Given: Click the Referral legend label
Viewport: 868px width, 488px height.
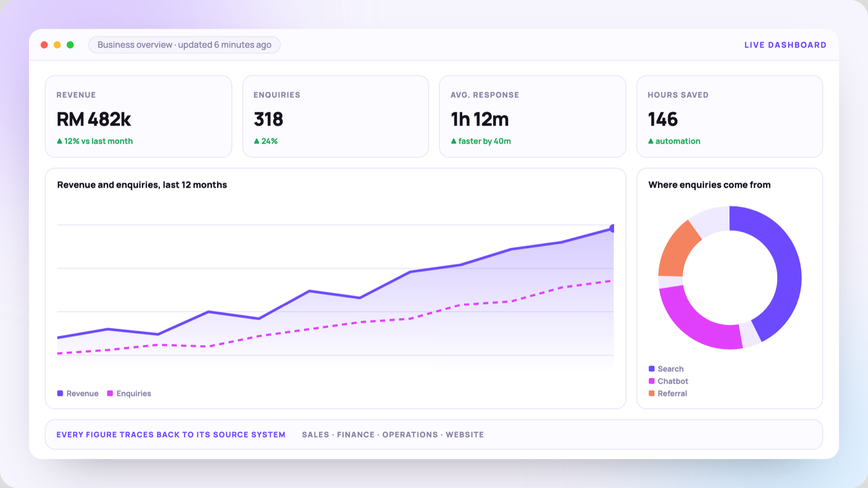Looking at the screenshot, I should (x=672, y=393).
